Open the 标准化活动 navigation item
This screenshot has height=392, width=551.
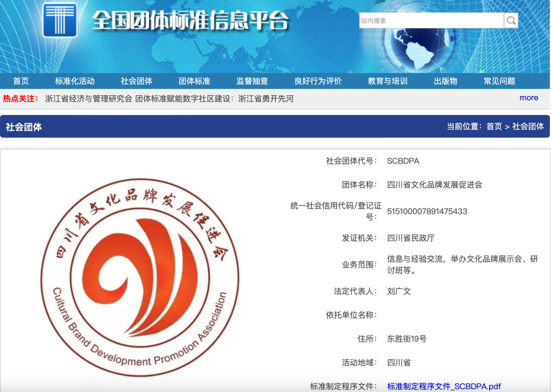tap(75, 81)
